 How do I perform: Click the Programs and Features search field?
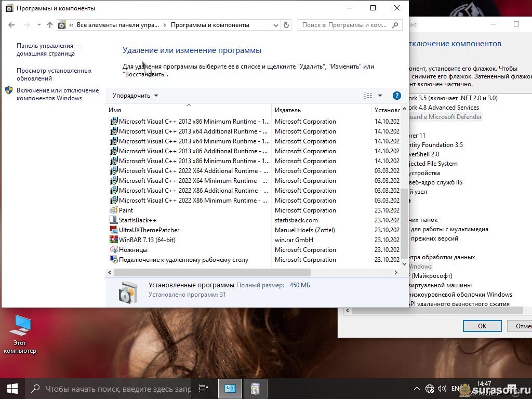tap(344, 25)
